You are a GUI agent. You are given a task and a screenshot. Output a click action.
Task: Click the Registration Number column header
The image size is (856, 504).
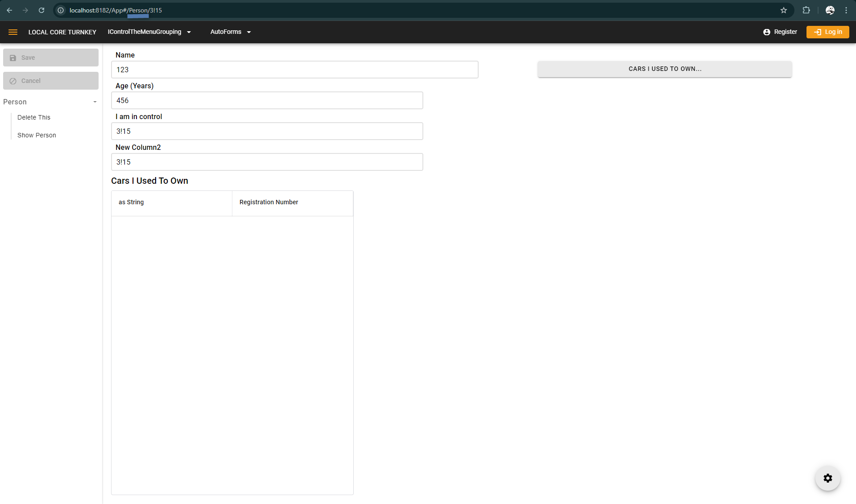[269, 202]
